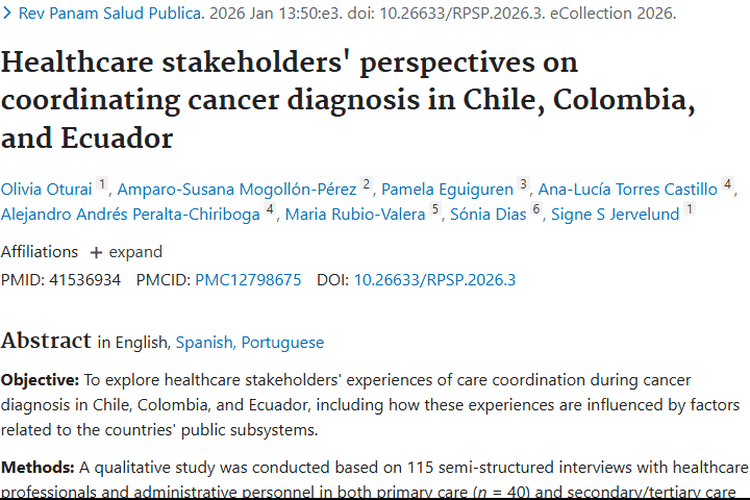Follow the DOI 10.26633/RPSP.2026.3 link
Image resolution: width=750 pixels, height=500 pixels.
(435, 280)
